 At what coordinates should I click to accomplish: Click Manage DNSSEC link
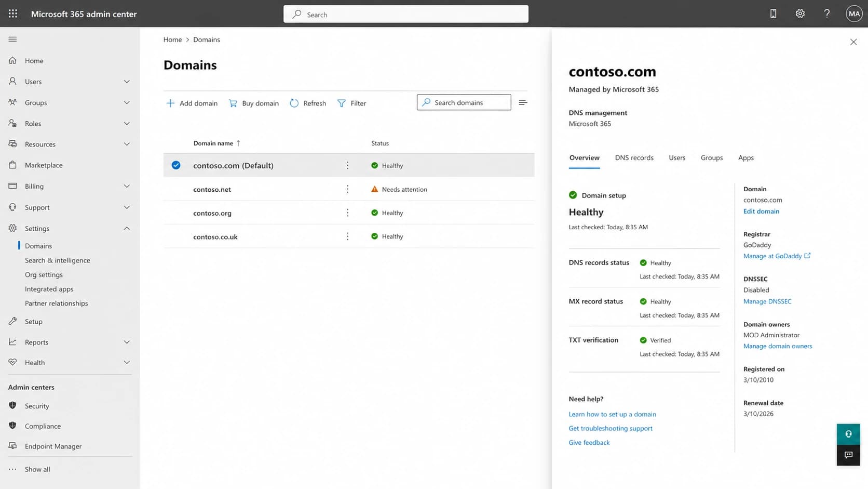coord(767,301)
